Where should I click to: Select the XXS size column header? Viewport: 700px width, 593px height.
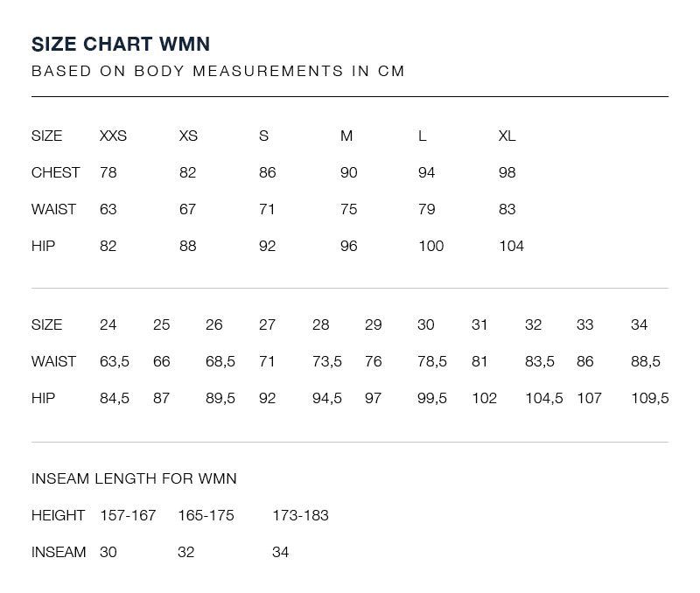(113, 136)
